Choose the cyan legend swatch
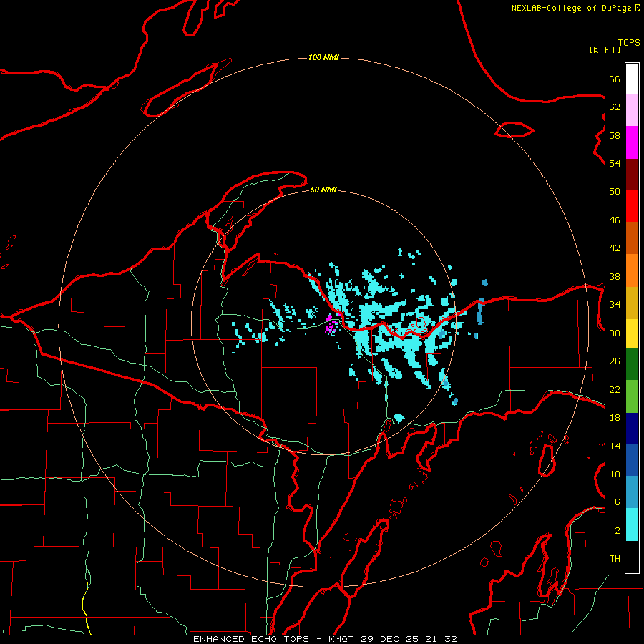The height and width of the screenshot is (644, 644). pyautogui.click(x=632, y=525)
